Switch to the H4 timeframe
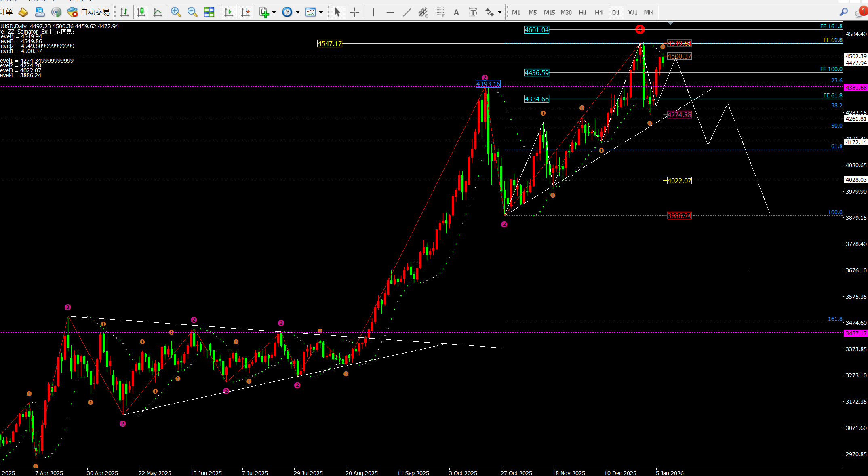This screenshot has height=476, width=868. (x=598, y=13)
